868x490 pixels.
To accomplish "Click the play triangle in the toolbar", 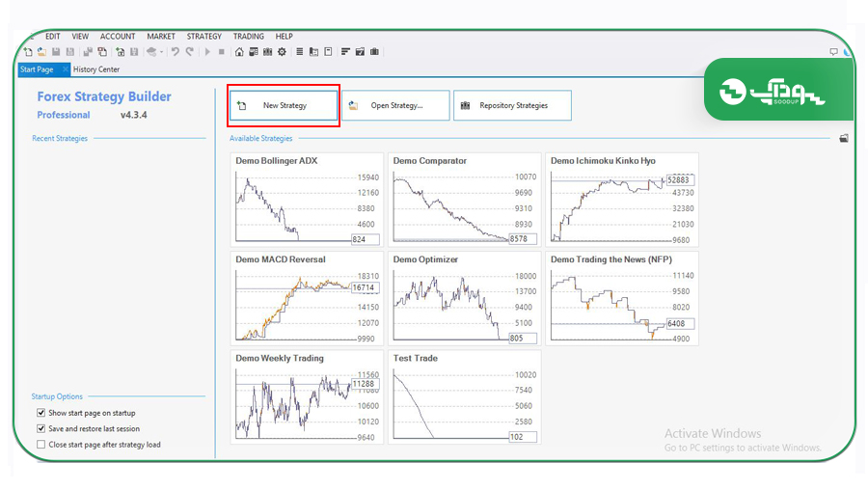I will [207, 52].
